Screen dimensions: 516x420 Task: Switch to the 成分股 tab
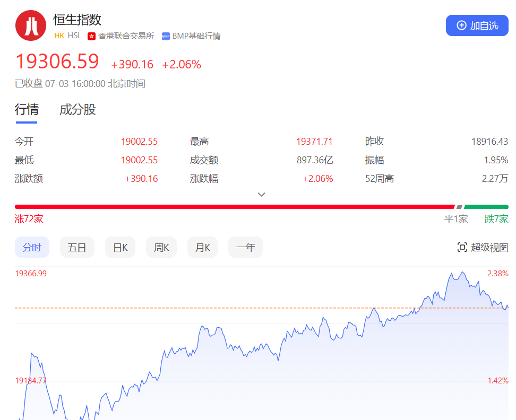[78, 109]
